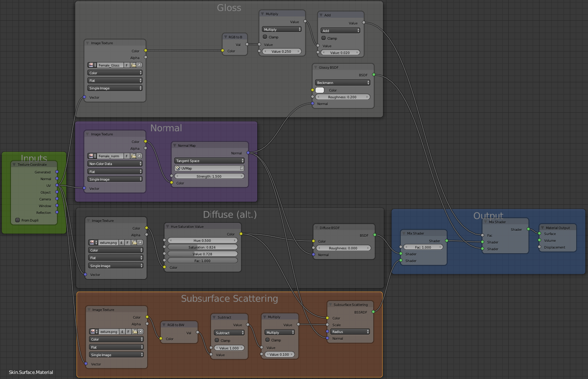This screenshot has width=588, height=379.
Task: Click the Saturation 0.824 slider
Action: click(202, 247)
